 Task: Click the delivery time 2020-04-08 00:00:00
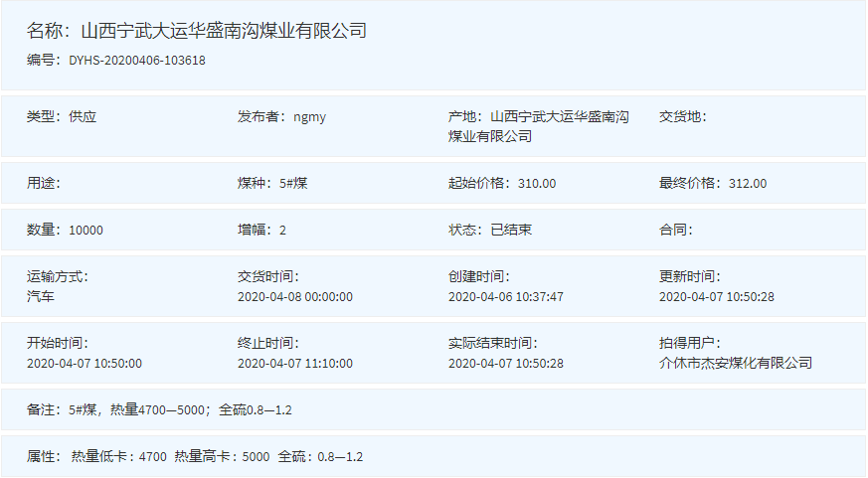click(295, 297)
